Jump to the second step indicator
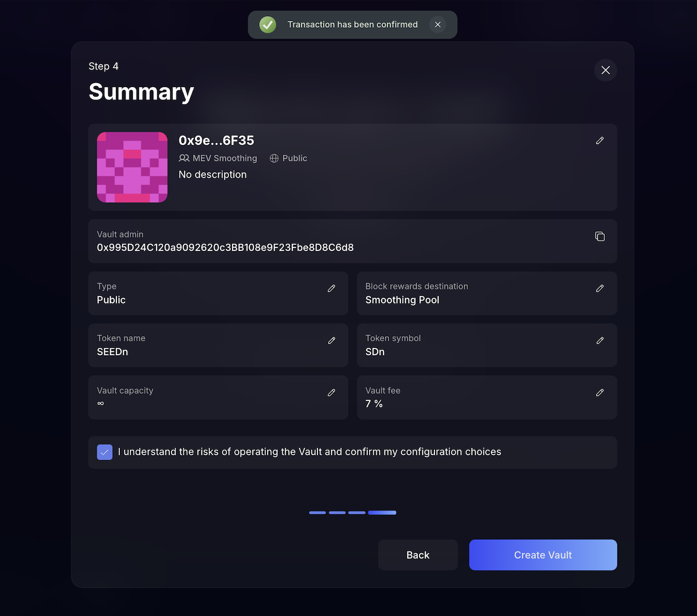697x616 pixels. (x=337, y=513)
